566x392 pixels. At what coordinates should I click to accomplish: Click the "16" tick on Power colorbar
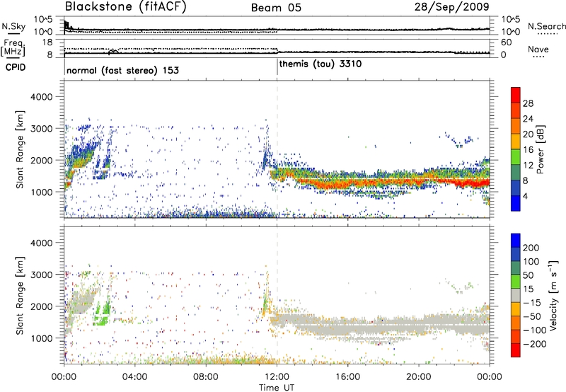[x=528, y=150]
